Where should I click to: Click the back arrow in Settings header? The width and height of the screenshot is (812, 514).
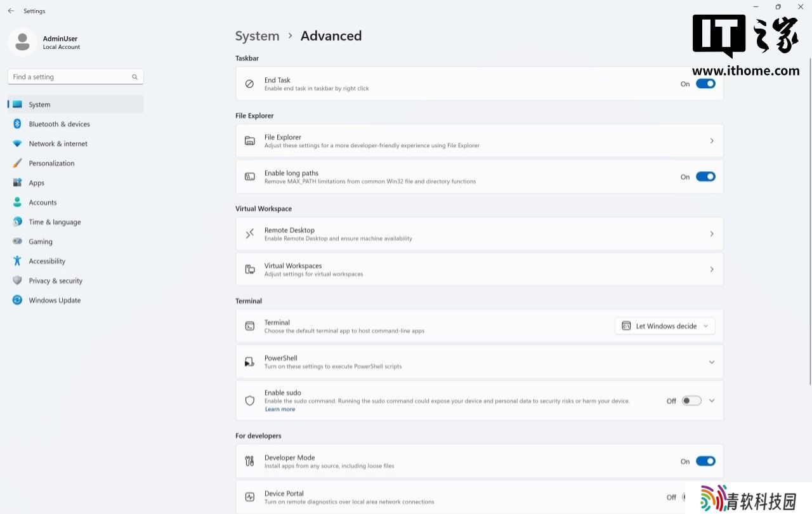pos(11,11)
